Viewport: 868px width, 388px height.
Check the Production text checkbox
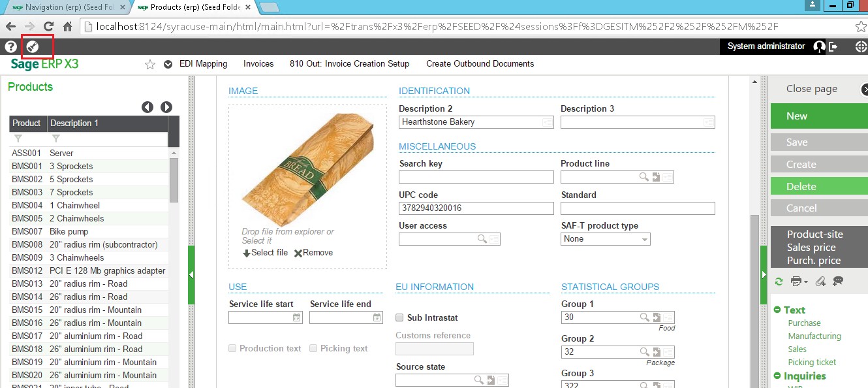(x=232, y=349)
